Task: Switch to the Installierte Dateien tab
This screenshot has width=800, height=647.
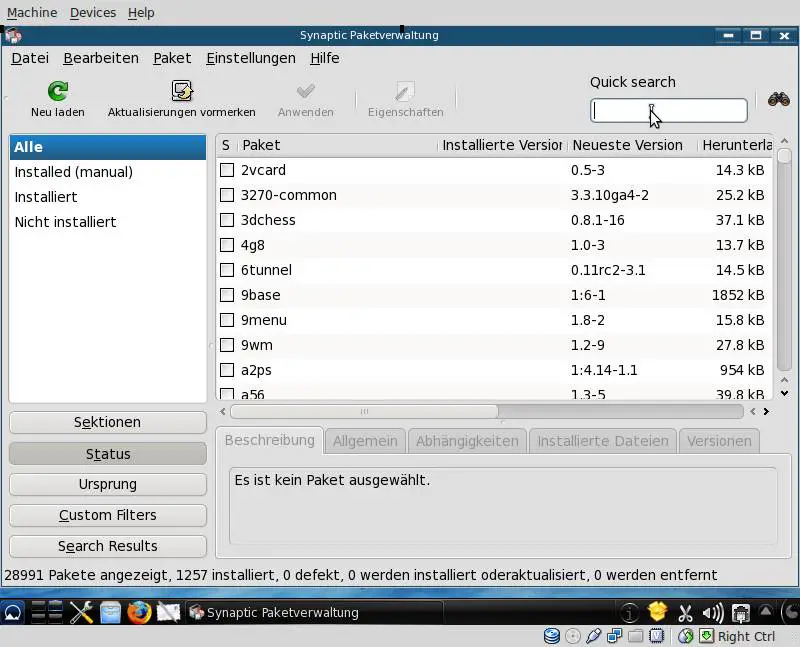Action: pyautogui.click(x=603, y=441)
